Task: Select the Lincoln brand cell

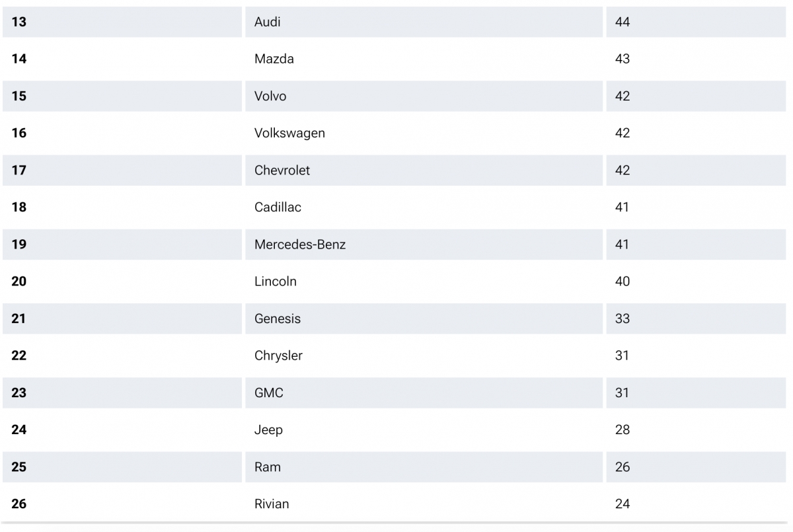Action: point(276,282)
